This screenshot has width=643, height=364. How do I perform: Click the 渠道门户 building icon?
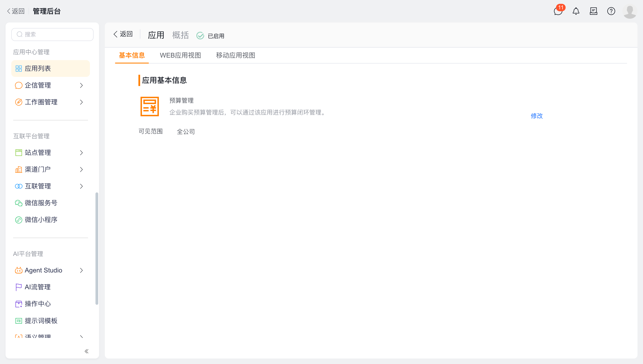point(18,169)
